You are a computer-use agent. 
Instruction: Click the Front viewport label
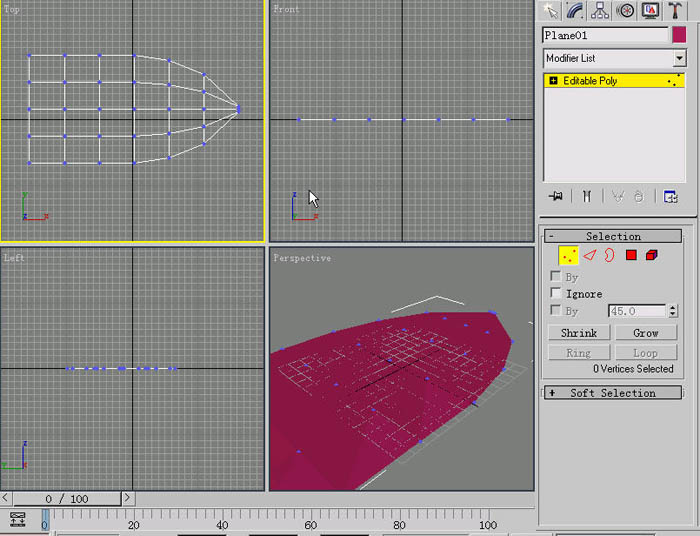click(286, 9)
